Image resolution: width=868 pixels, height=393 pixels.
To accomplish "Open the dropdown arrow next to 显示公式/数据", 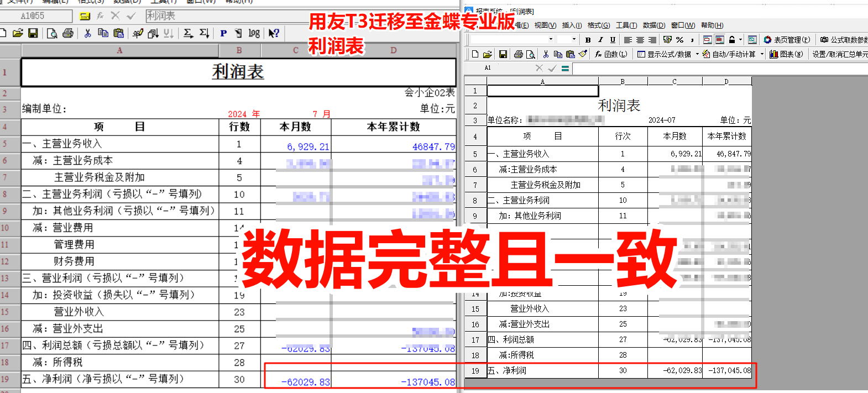I will point(697,54).
